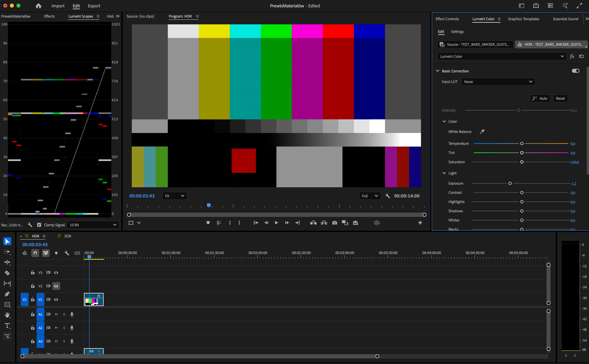The image size is (589, 364).
Task: Toggle Snap in Timeline magnet icon
Action: 35,253
